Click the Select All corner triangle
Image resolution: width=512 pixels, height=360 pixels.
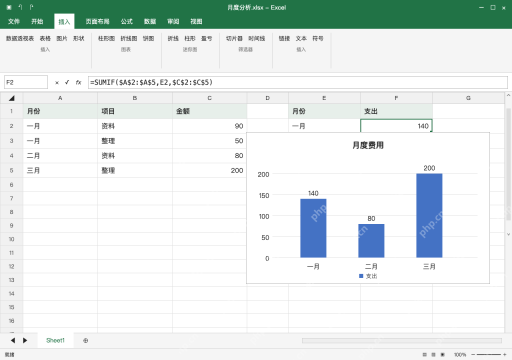coord(12,98)
